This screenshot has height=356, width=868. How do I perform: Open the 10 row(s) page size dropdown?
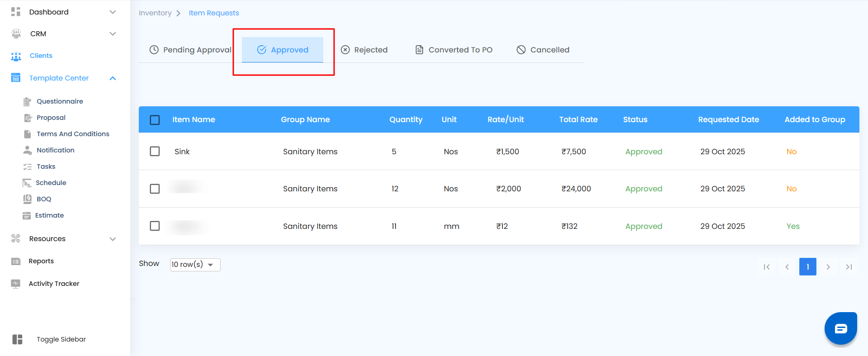tap(195, 265)
